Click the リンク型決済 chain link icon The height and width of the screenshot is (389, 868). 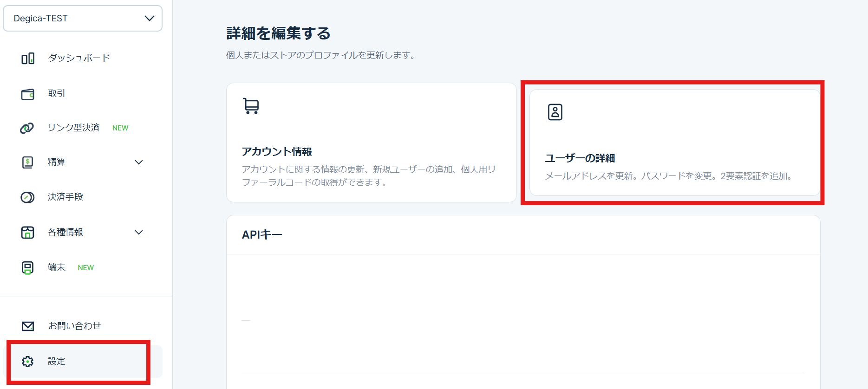pyautogui.click(x=27, y=128)
